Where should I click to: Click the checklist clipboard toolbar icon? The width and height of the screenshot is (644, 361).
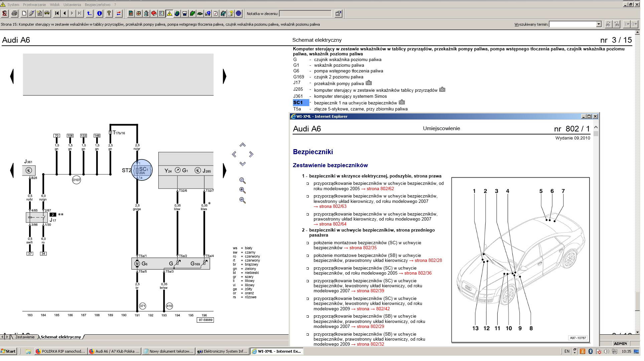[215, 14]
